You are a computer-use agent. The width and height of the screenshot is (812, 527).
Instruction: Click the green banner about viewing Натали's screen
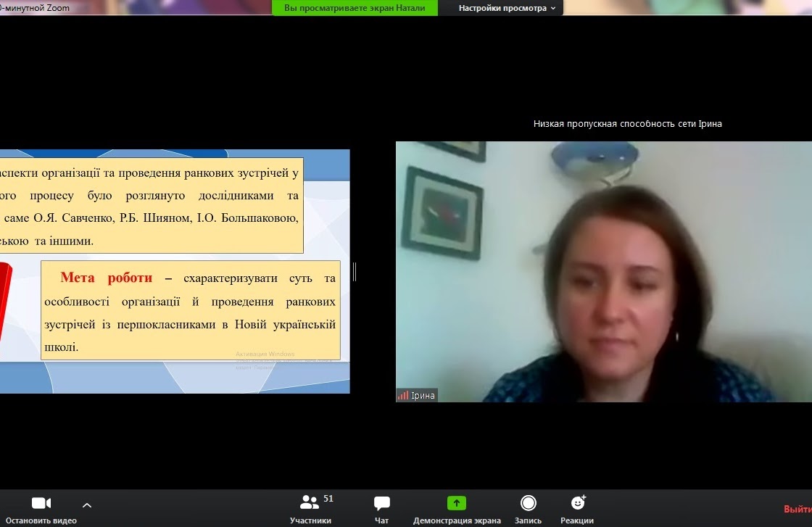[x=355, y=8]
